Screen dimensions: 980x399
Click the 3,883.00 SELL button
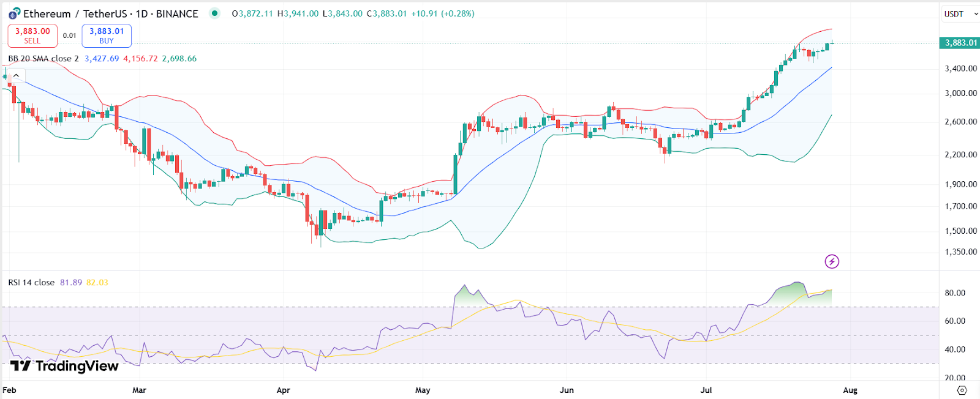tap(32, 35)
